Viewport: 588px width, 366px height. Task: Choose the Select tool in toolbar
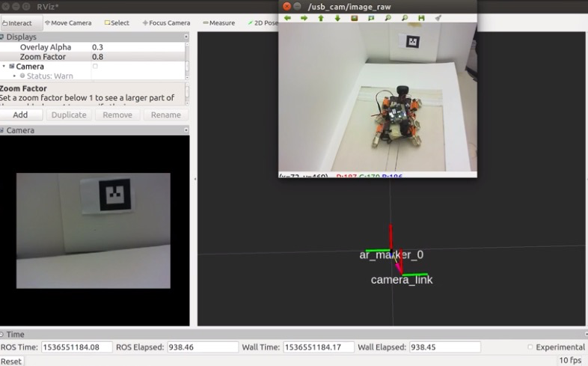point(117,23)
